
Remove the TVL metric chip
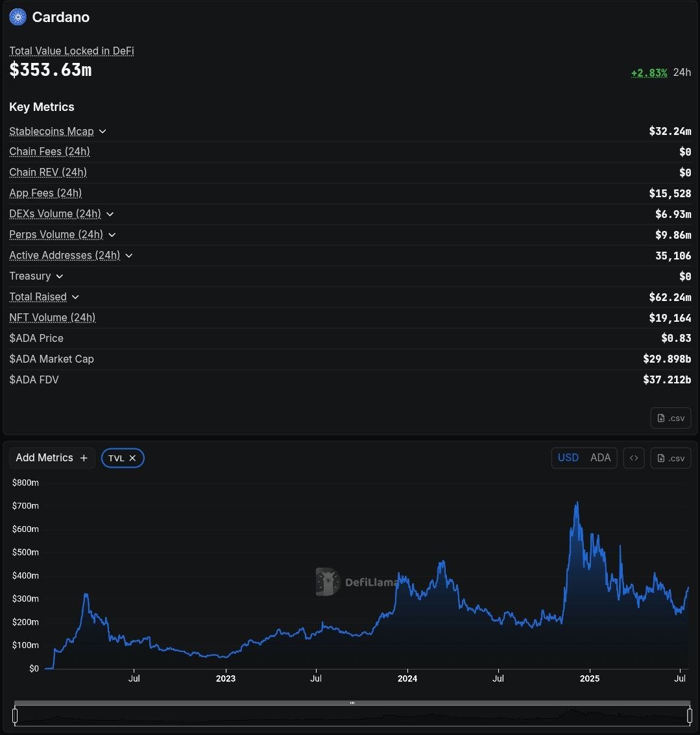pyautogui.click(x=133, y=458)
